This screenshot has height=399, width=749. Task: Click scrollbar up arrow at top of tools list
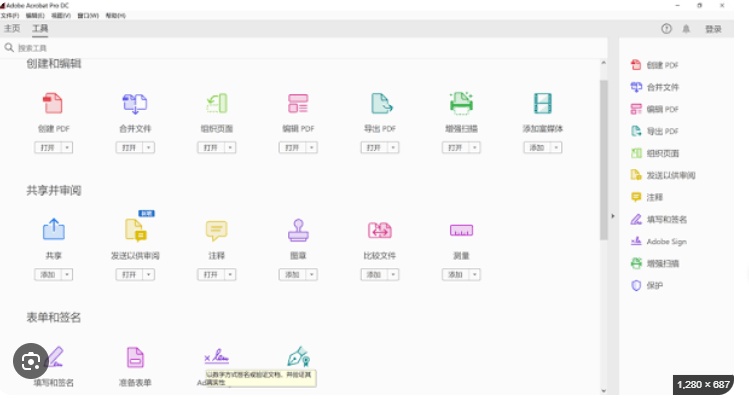click(x=603, y=63)
